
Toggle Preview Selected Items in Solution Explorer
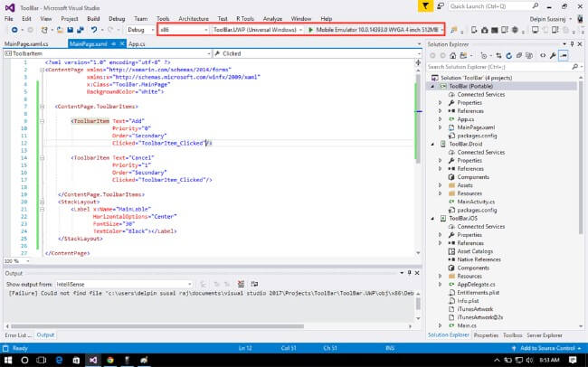(562, 55)
